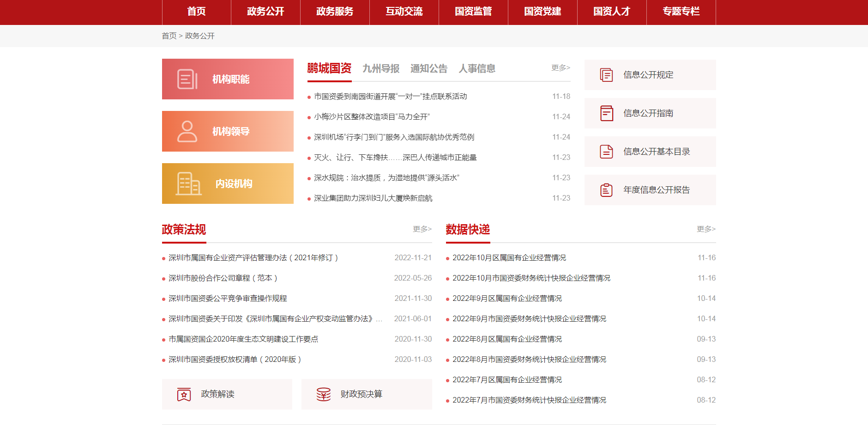Click the person icon on 机构领导 card
This screenshot has width=868, height=428.
pyautogui.click(x=187, y=131)
